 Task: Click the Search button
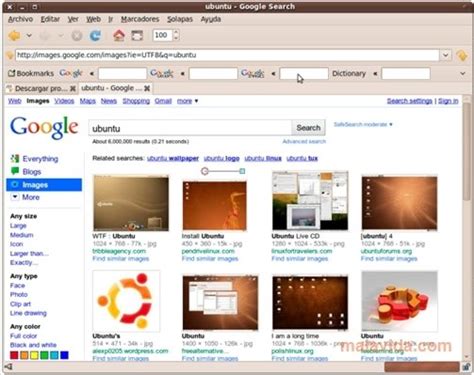tap(309, 128)
